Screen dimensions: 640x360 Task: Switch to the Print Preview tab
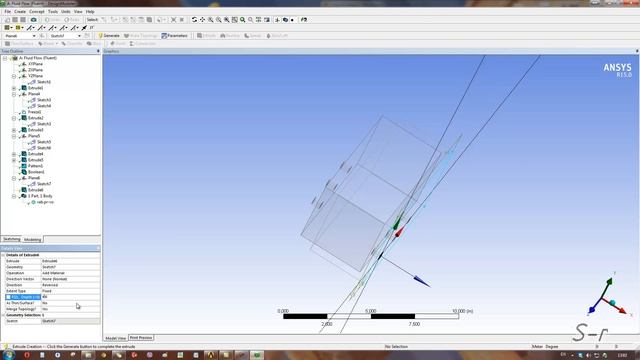[x=141, y=338]
